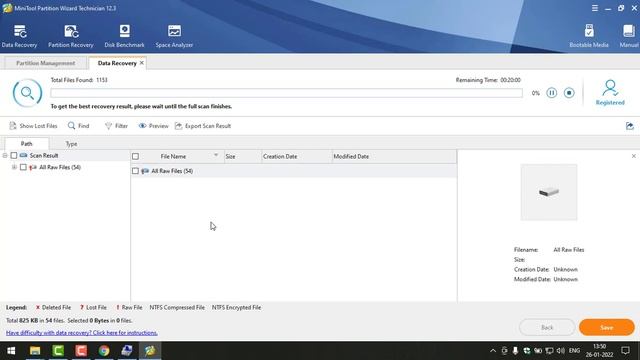640x360 pixels.
Task: Collapse the Scan Result tree node
Action: pos(5,156)
